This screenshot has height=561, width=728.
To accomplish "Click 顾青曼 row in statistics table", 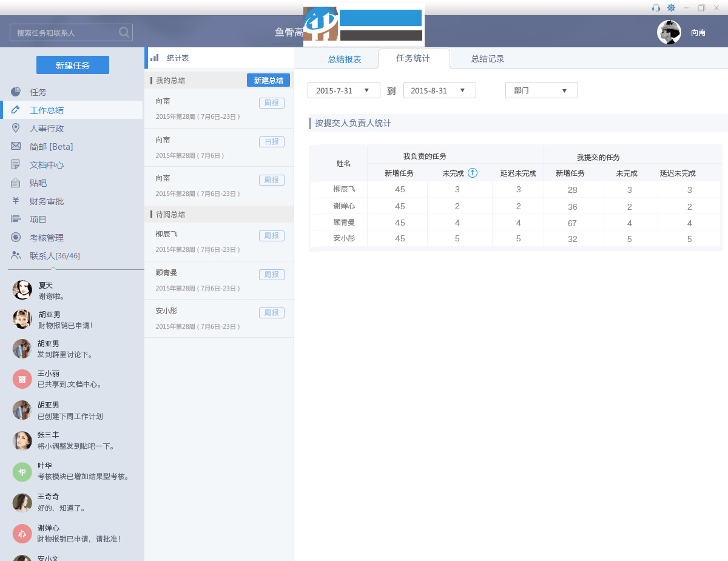I will click(516, 223).
